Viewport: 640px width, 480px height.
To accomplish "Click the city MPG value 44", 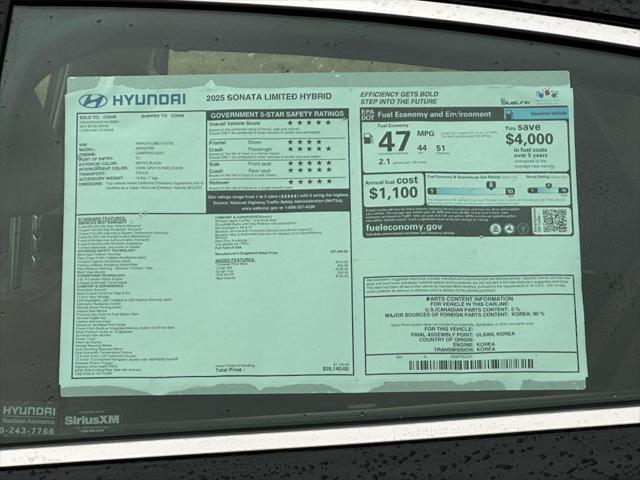I will click(422, 148).
